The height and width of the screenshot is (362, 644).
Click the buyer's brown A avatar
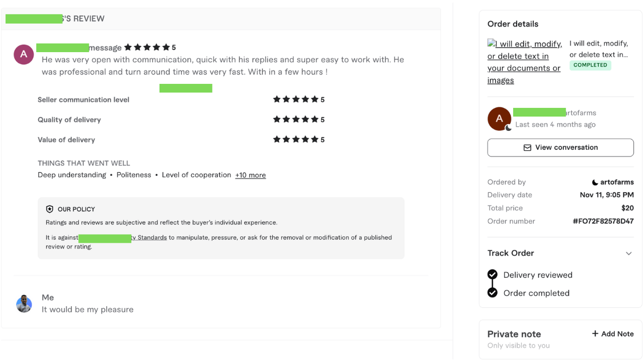[x=499, y=119]
